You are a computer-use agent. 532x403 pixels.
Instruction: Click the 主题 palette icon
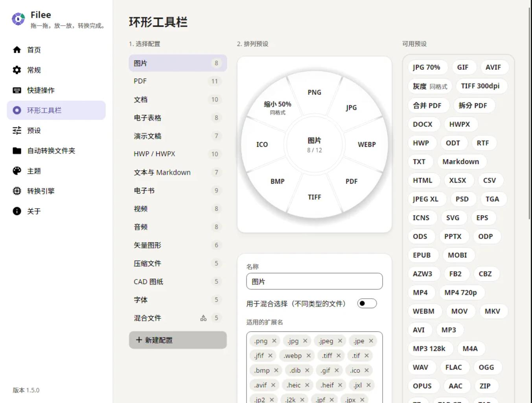click(17, 171)
